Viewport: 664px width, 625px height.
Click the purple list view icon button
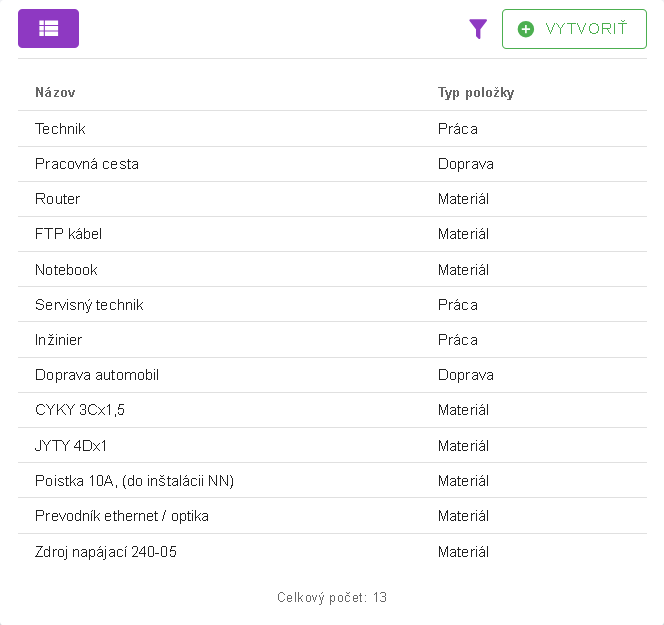pyautogui.click(x=48, y=29)
